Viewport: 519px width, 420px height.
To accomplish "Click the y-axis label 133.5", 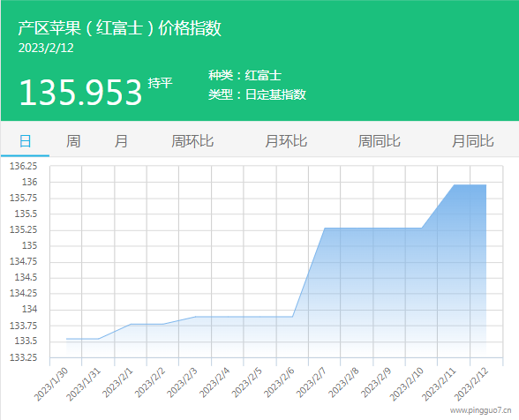I will 26,341.
